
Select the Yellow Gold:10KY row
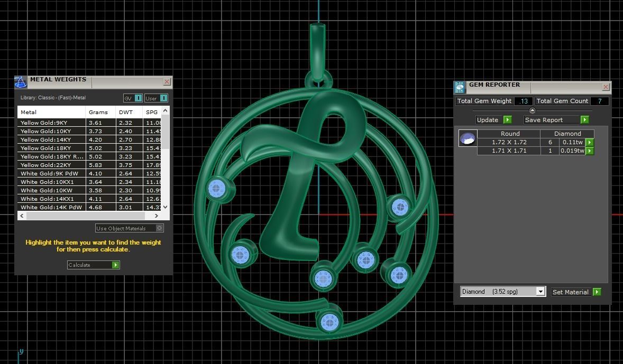[x=89, y=131]
